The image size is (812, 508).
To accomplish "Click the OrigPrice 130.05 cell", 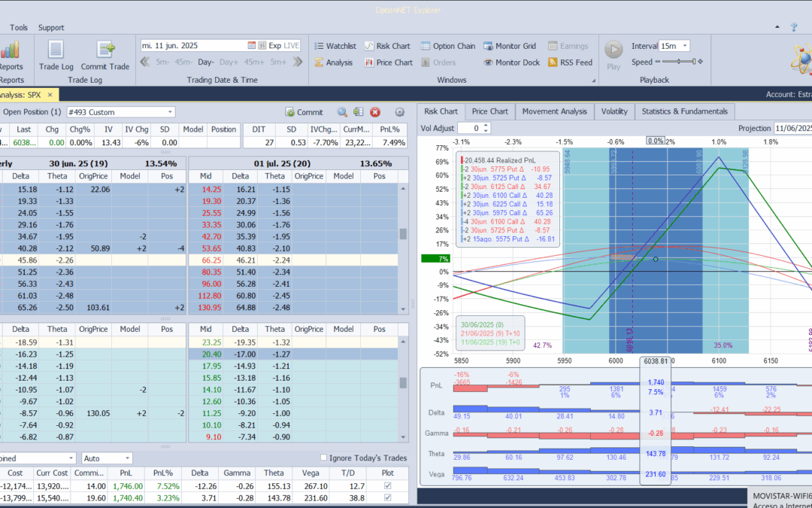I will (x=94, y=414).
